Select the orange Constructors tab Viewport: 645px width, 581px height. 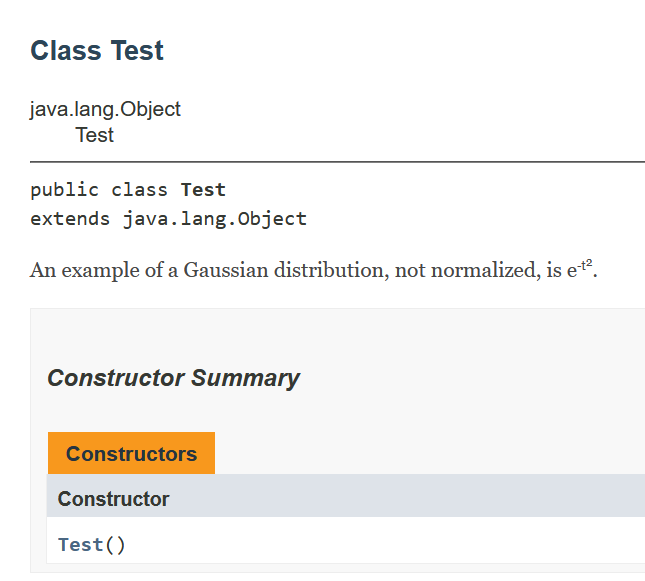tap(131, 454)
